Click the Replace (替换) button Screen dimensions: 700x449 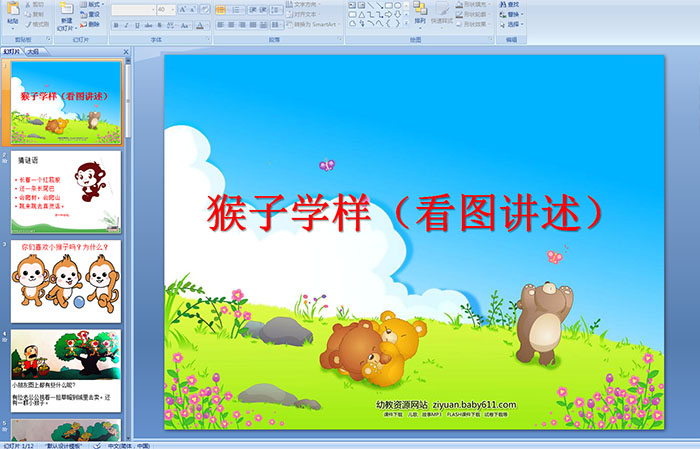pos(512,14)
